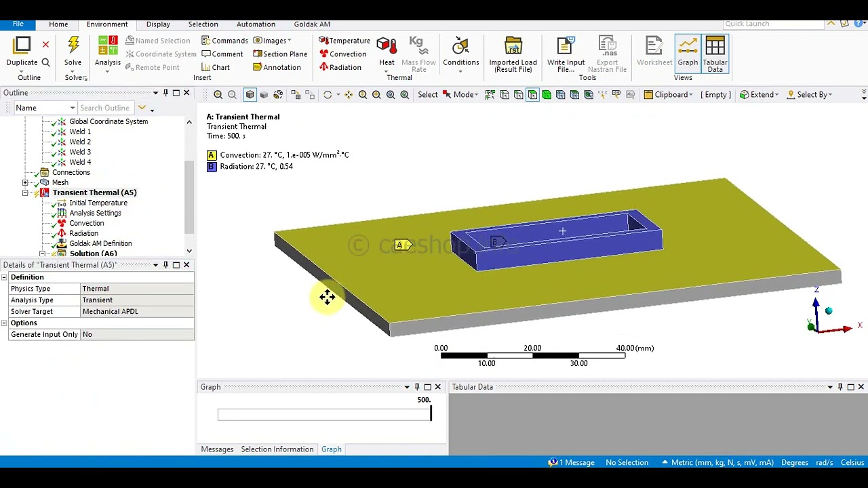868x488 pixels.
Task: Click the Celsius status bar entry
Action: tap(852, 463)
